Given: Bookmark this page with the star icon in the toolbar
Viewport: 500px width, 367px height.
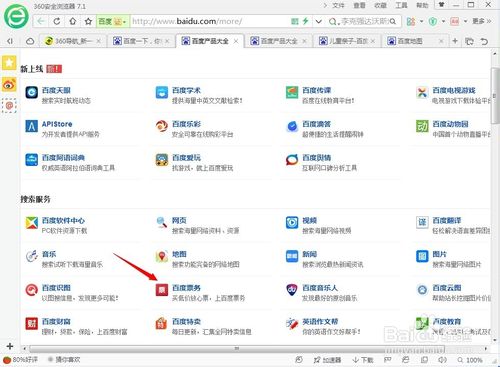Looking at the screenshot, I should tap(88, 22).
